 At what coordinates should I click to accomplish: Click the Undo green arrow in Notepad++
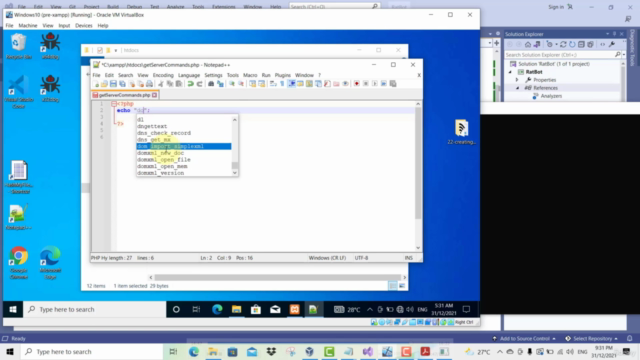click(191, 84)
